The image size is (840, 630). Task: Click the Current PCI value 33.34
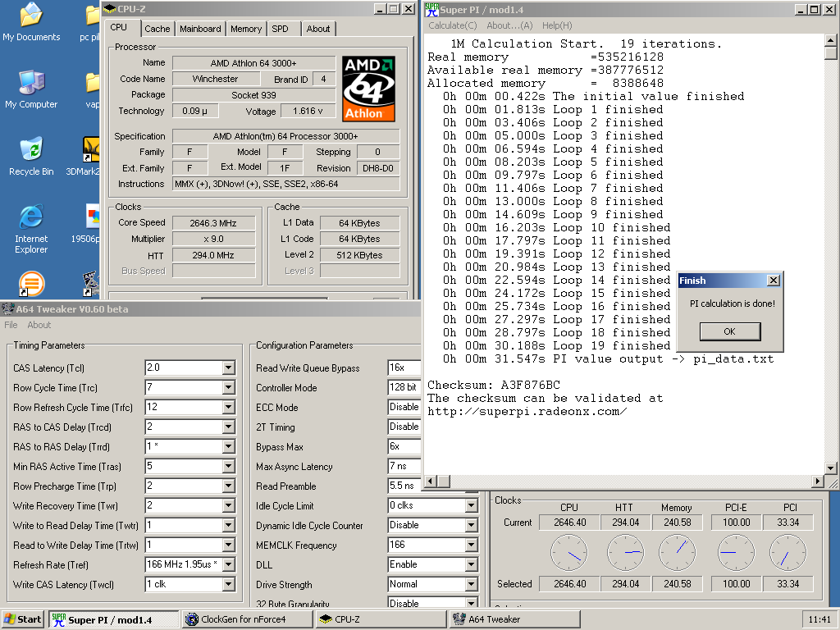point(788,523)
